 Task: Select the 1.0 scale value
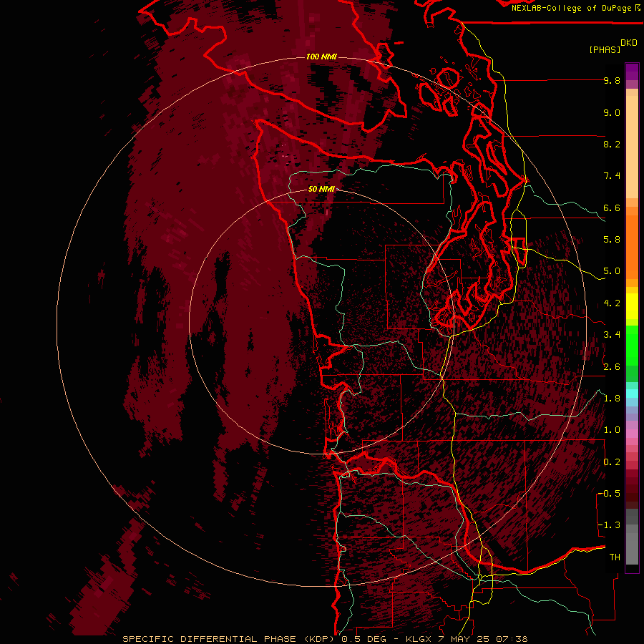click(612, 430)
